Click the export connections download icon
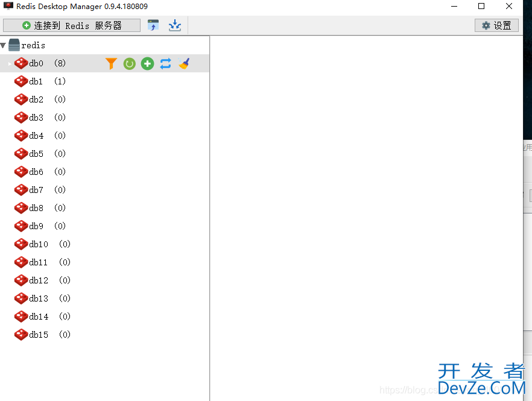Screen dimensions: 532x401 point(175,25)
